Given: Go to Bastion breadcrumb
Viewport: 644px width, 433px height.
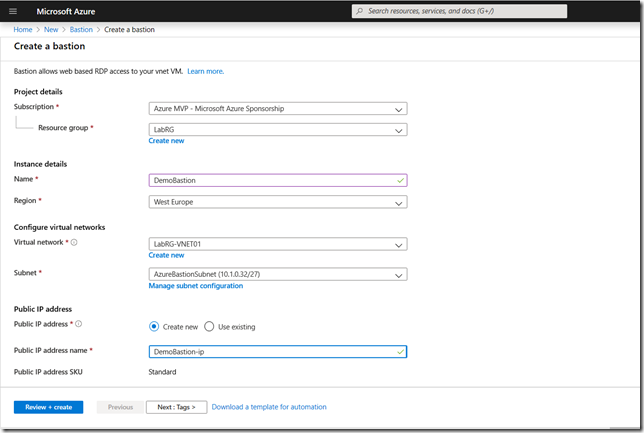Looking at the screenshot, I should (x=81, y=30).
